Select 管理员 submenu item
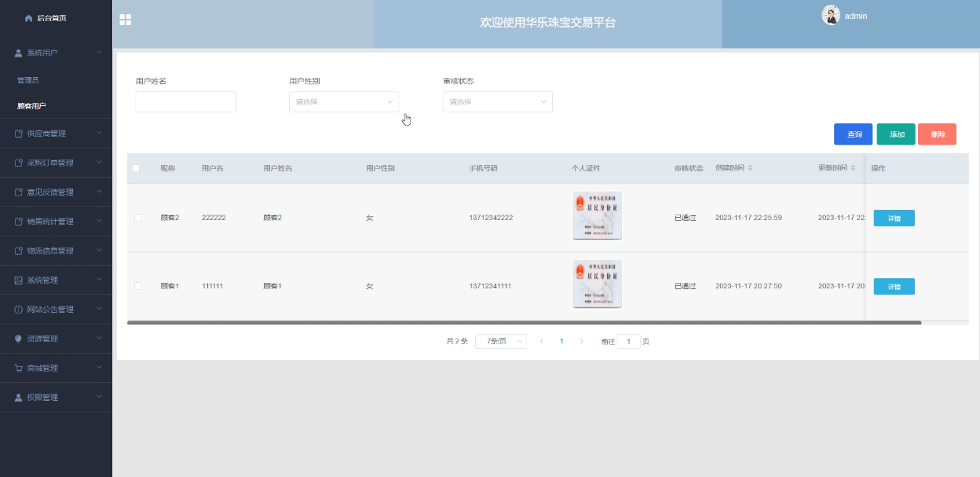 tap(28, 80)
